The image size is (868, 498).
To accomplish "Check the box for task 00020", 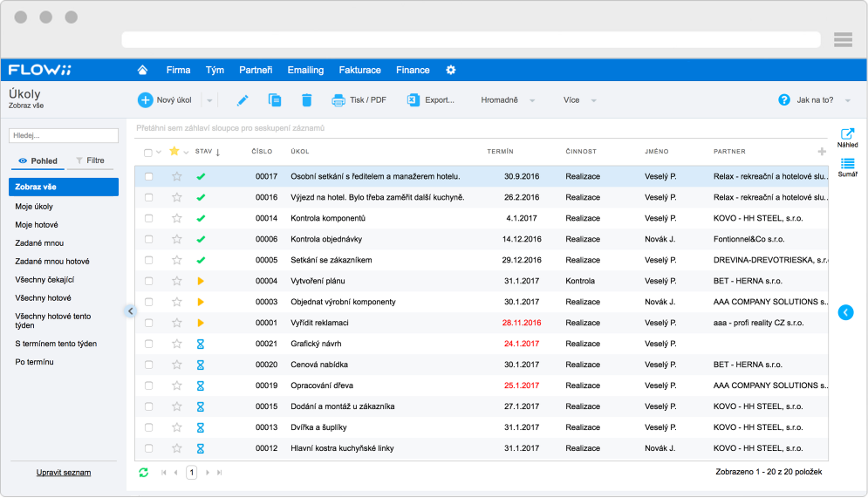I will pyautogui.click(x=148, y=365).
